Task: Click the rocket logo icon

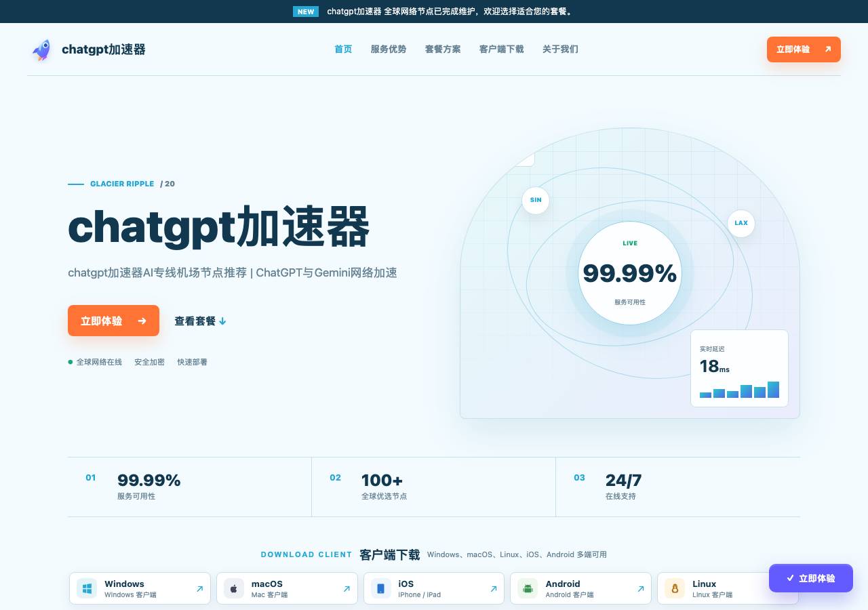Action: (41, 49)
